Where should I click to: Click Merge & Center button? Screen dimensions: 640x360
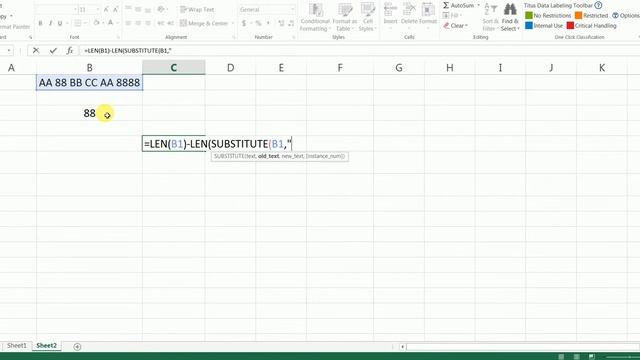pyautogui.click(x=204, y=23)
